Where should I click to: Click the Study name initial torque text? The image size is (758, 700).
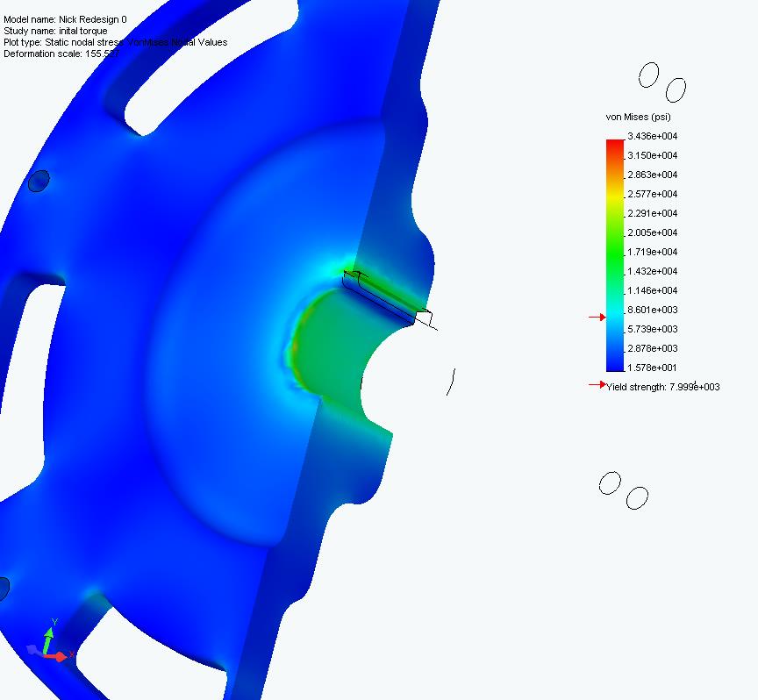coord(55,31)
